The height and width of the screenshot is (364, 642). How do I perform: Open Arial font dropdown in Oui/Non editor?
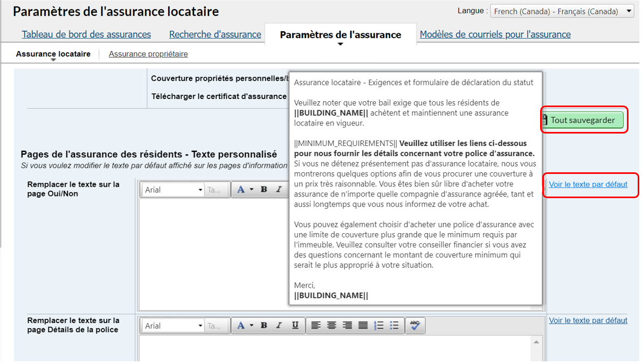173,190
